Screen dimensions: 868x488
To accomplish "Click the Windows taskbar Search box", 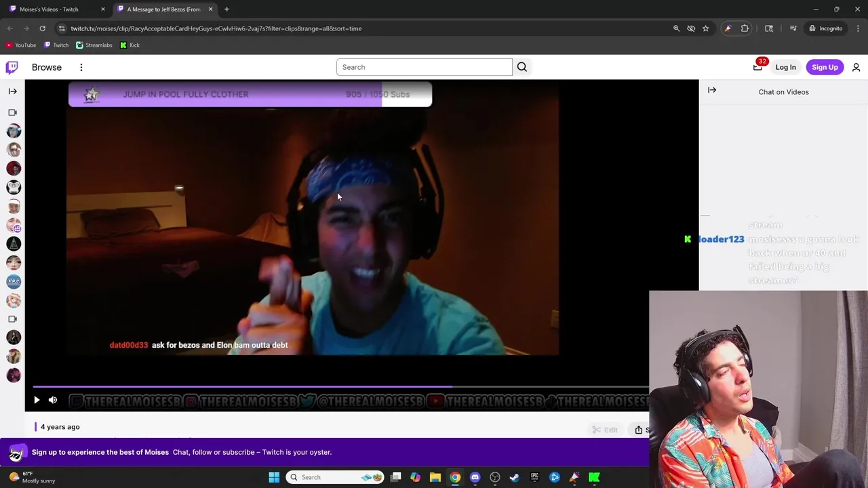I will (x=335, y=477).
